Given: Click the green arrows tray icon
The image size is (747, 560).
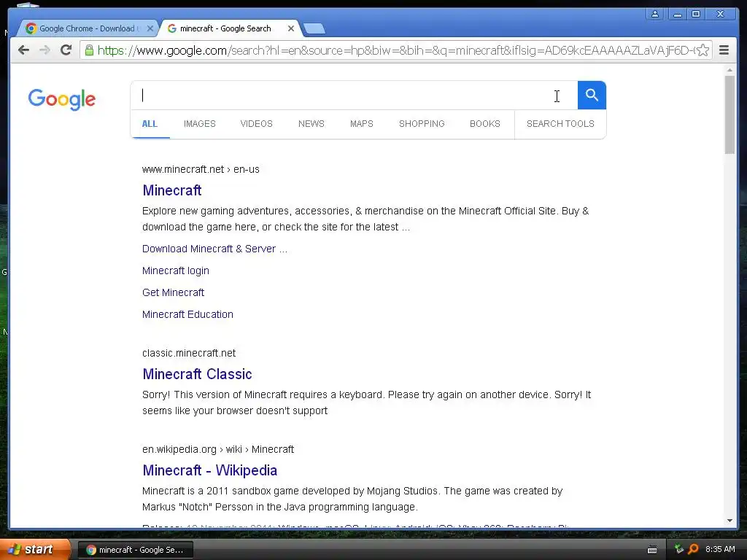Looking at the screenshot, I should click(x=679, y=549).
